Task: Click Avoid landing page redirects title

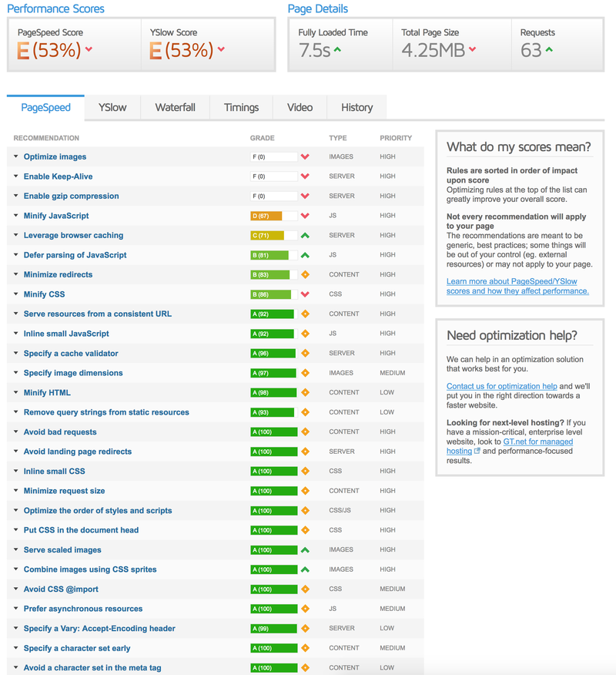Action: pos(78,452)
